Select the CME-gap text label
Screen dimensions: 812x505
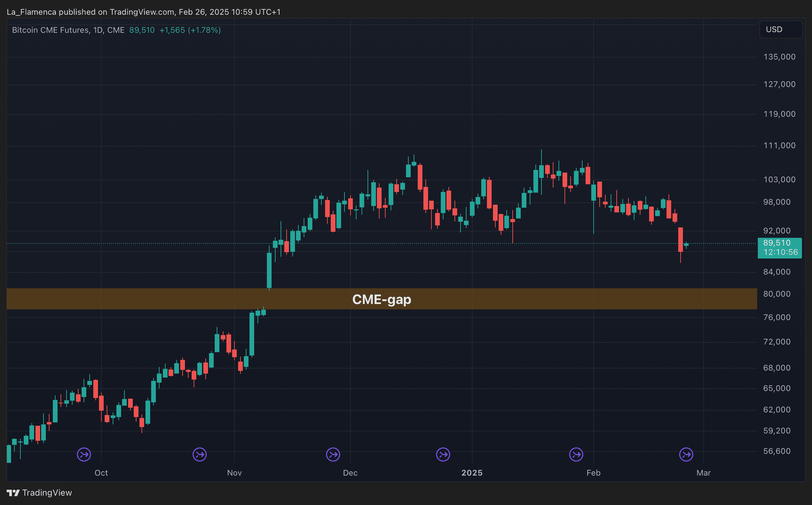coord(382,299)
